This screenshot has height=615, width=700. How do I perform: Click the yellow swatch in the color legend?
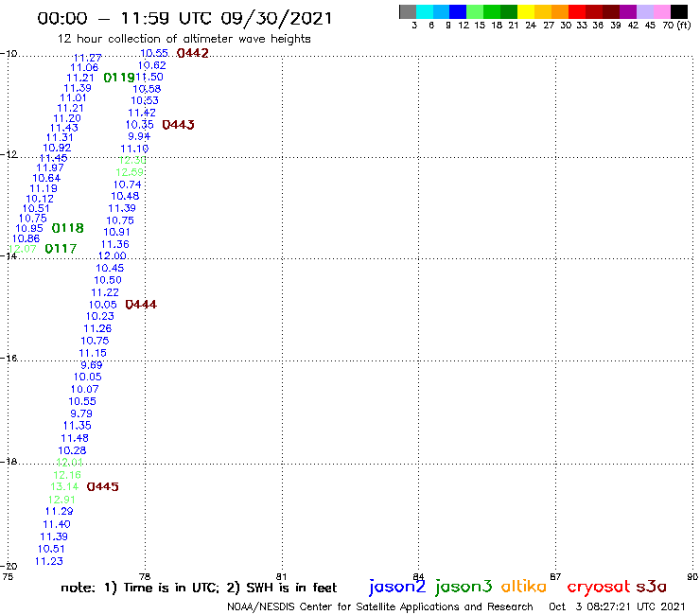pos(525,11)
